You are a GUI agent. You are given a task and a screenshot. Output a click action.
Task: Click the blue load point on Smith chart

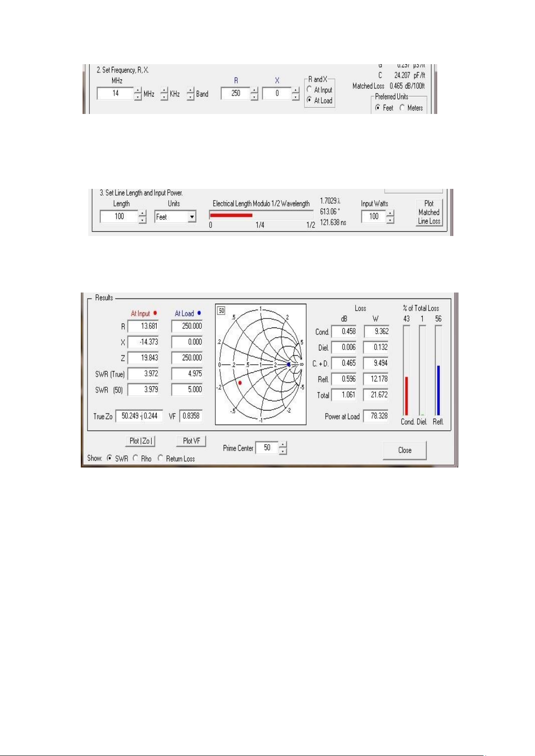(x=289, y=365)
